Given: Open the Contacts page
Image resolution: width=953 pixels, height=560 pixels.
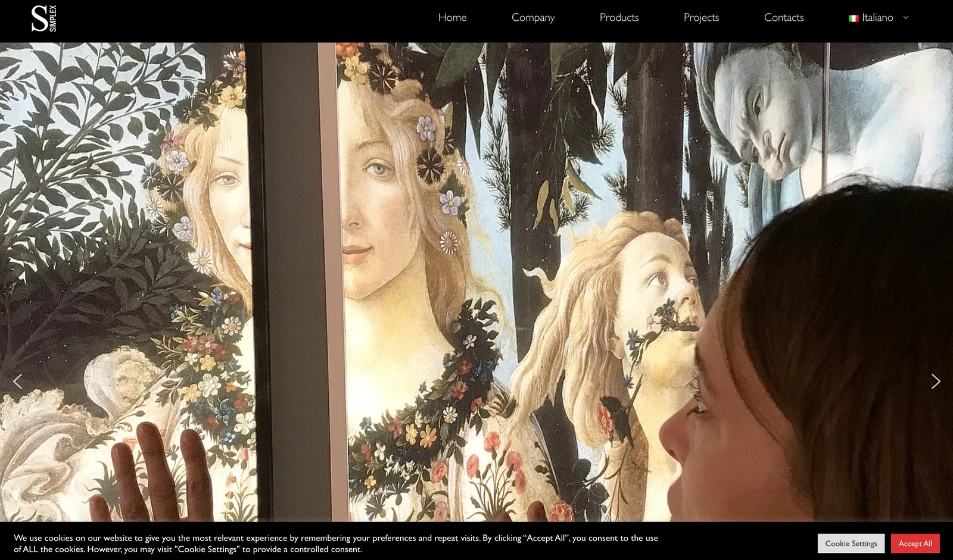Looking at the screenshot, I should [x=784, y=17].
